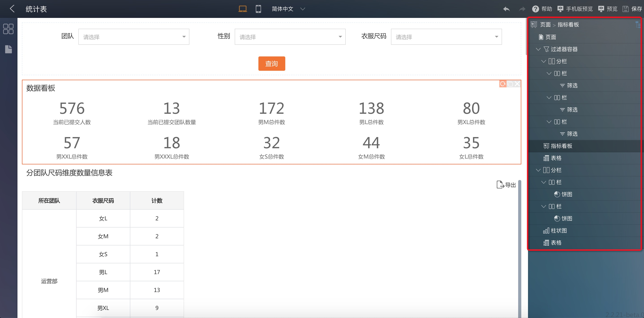Image resolution: width=644 pixels, height=318 pixels.
Task: Switch to mobile layout view icon
Action: coord(258,9)
